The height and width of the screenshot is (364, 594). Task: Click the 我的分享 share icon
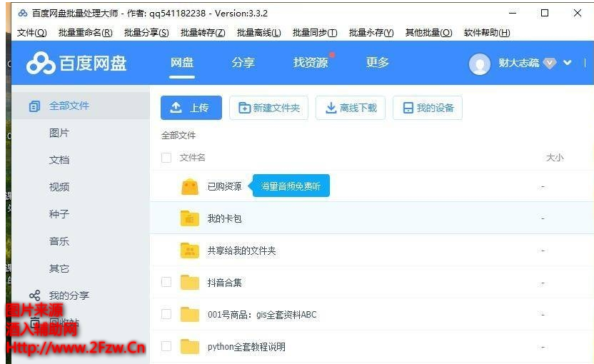click(35, 295)
